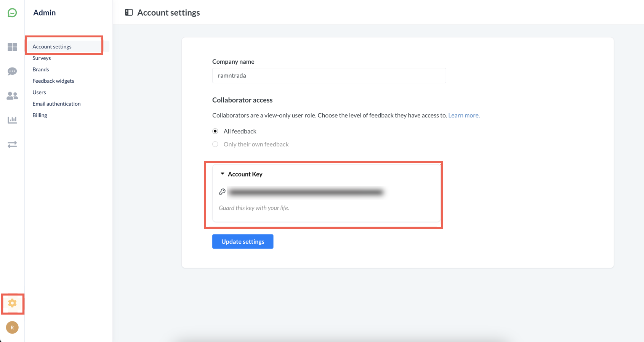
Task: Open the reports bar chart icon
Action: coord(12,120)
